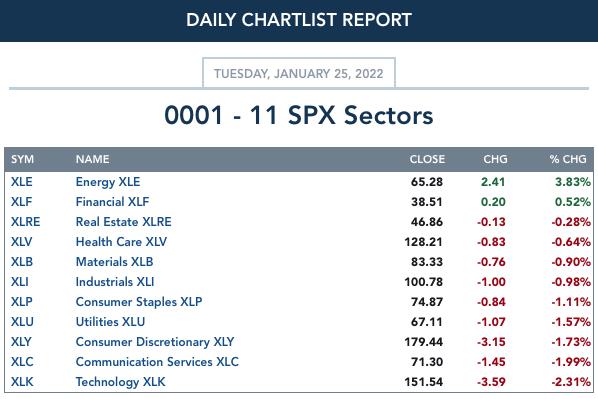
Task: Select the XLRE symbol
Action: coord(25,222)
